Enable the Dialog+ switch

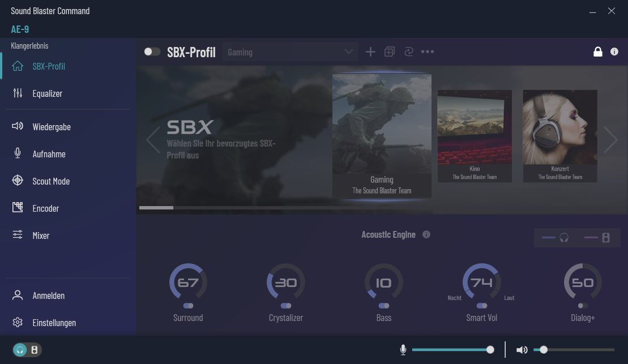tap(583, 306)
